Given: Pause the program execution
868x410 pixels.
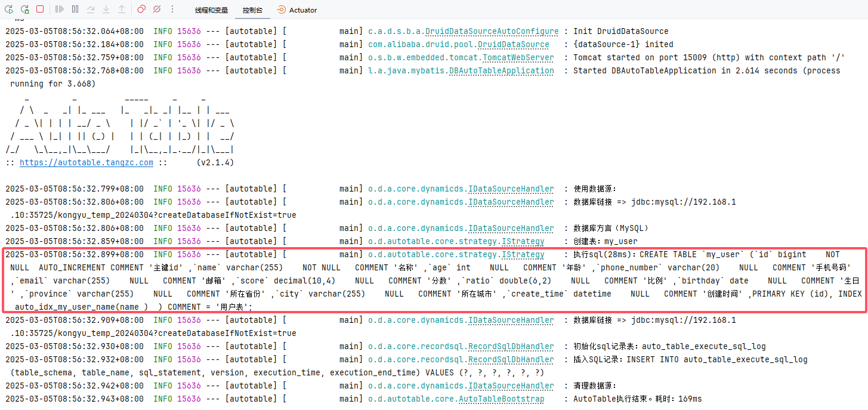Looking at the screenshot, I should [75, 10].
